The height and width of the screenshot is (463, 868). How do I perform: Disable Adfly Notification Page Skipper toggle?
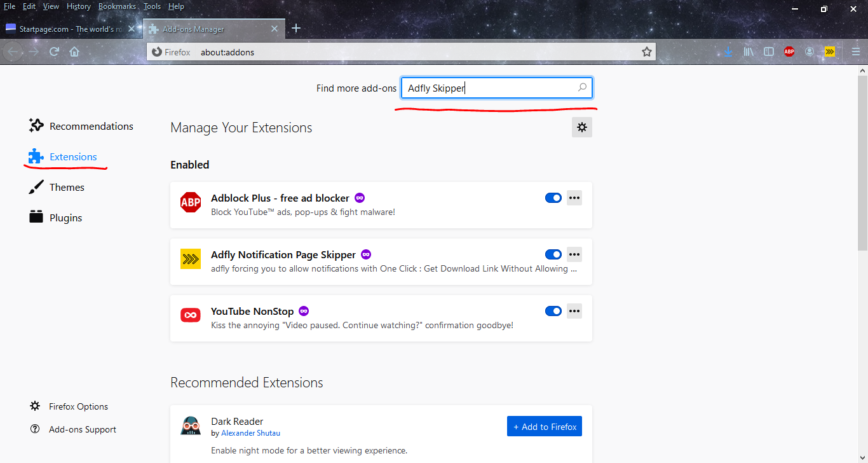(553, 254)
